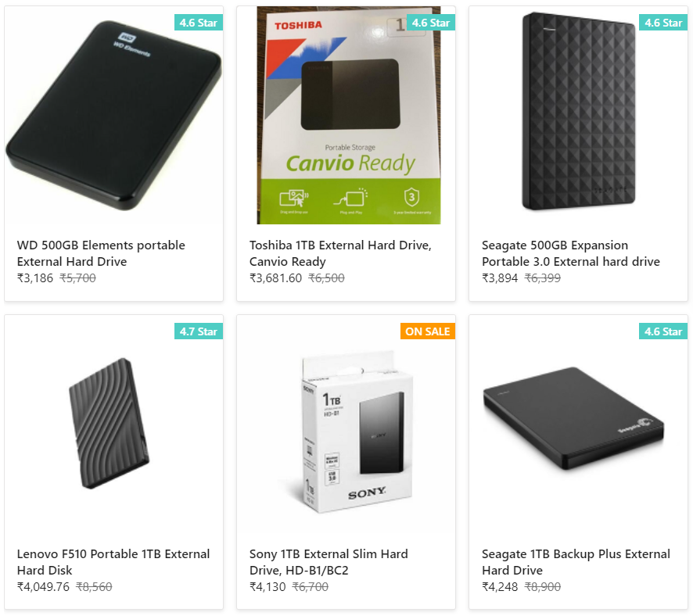Click the 4.6 Star badge on WD Elements
Image resolution: width=693 pixels, height=616 pixels.
(x=200, y=23)
